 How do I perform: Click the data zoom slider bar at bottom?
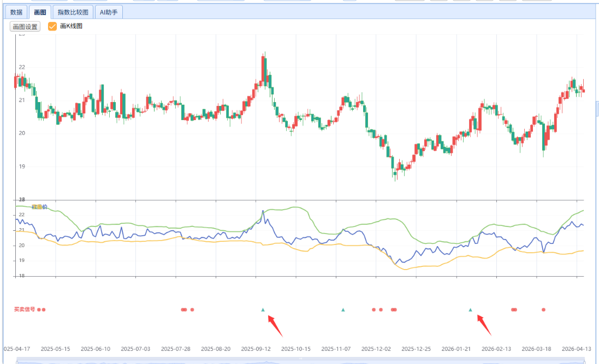click(x=300, y=360)
